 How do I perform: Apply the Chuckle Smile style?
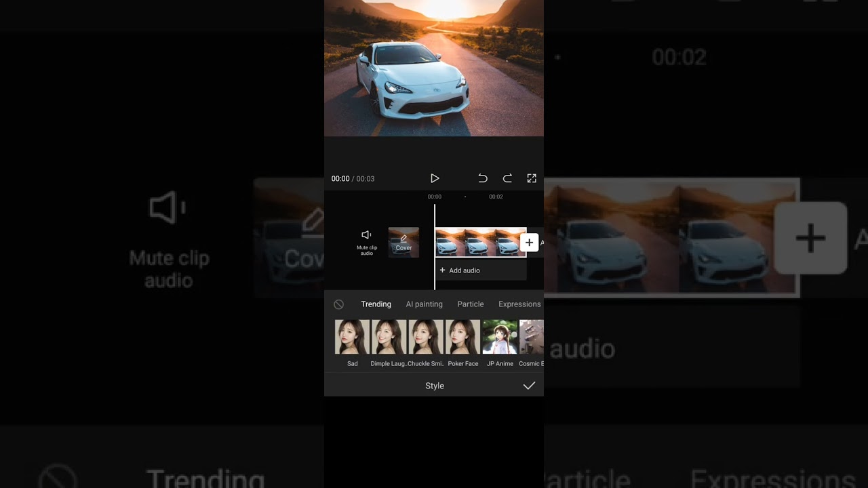coord(426,344)
